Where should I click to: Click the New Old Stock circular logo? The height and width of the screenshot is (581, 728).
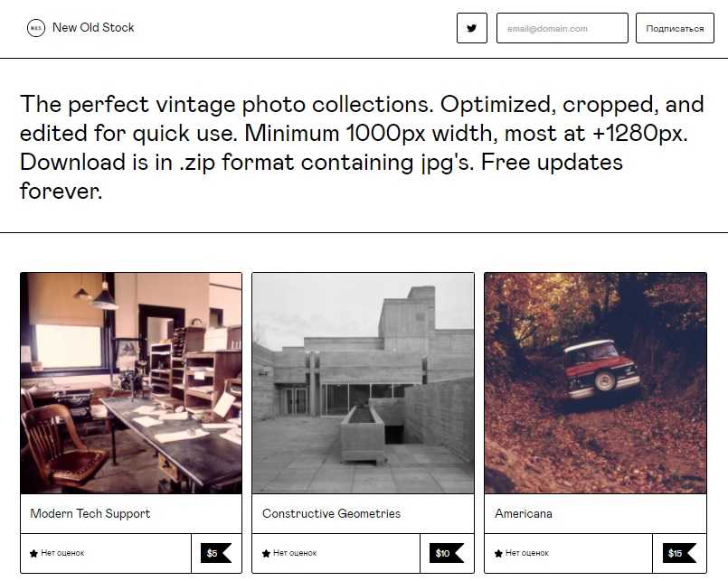click(36, 28)
